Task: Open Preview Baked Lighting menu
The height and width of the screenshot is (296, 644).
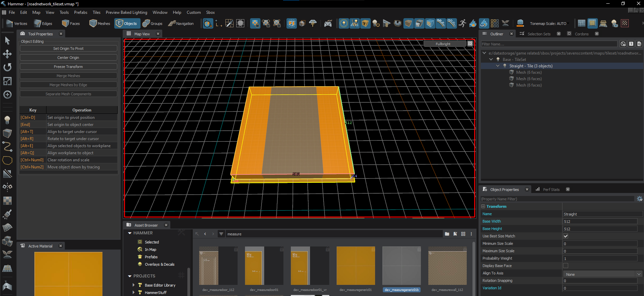Action: pyautogui.click(x=126, y=12)
